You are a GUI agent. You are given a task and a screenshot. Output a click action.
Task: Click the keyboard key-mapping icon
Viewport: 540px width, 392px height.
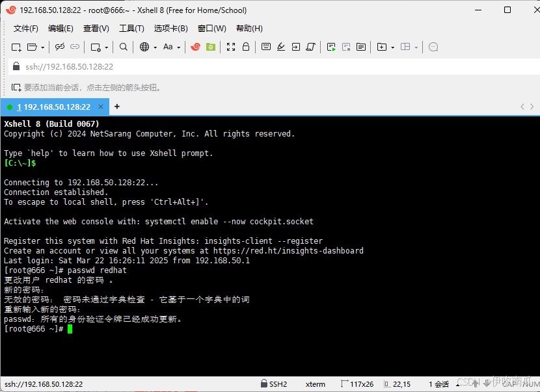pos(266,46)
